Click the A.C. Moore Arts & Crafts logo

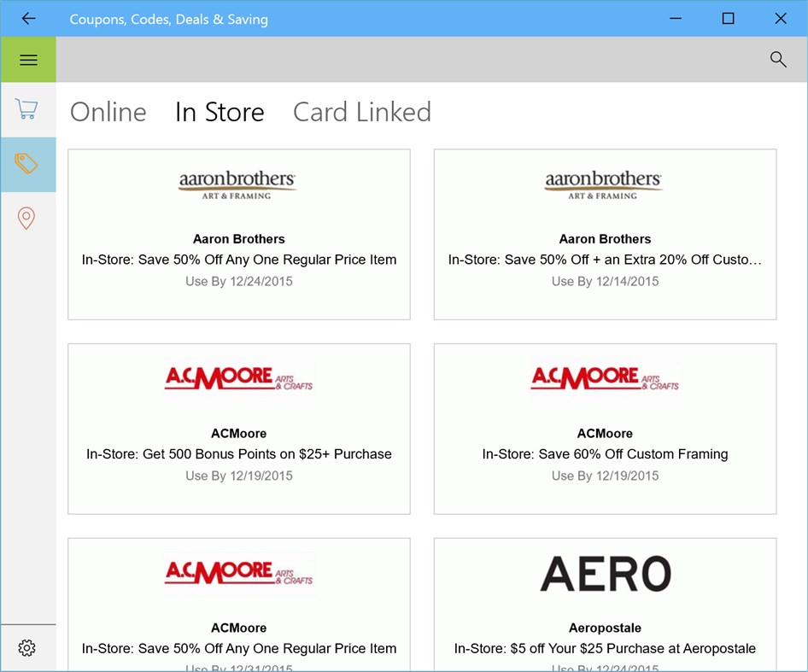(x=238, y=377)
